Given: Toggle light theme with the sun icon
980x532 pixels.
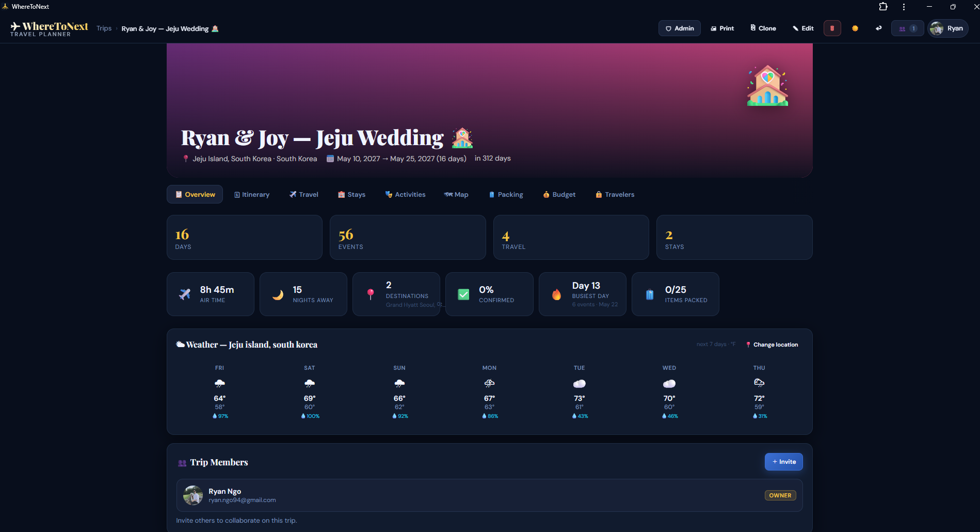Looking at the screenshot, I should click(x=855, y=28).
